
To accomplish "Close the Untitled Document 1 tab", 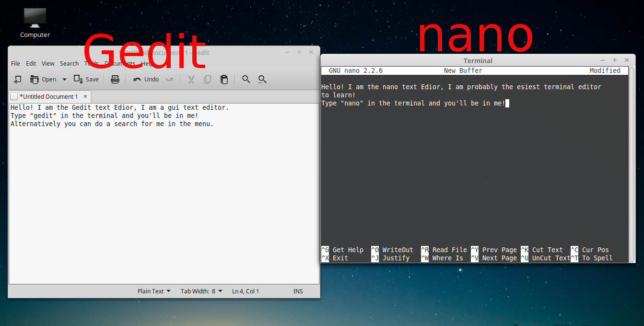I will coord(85,96).
